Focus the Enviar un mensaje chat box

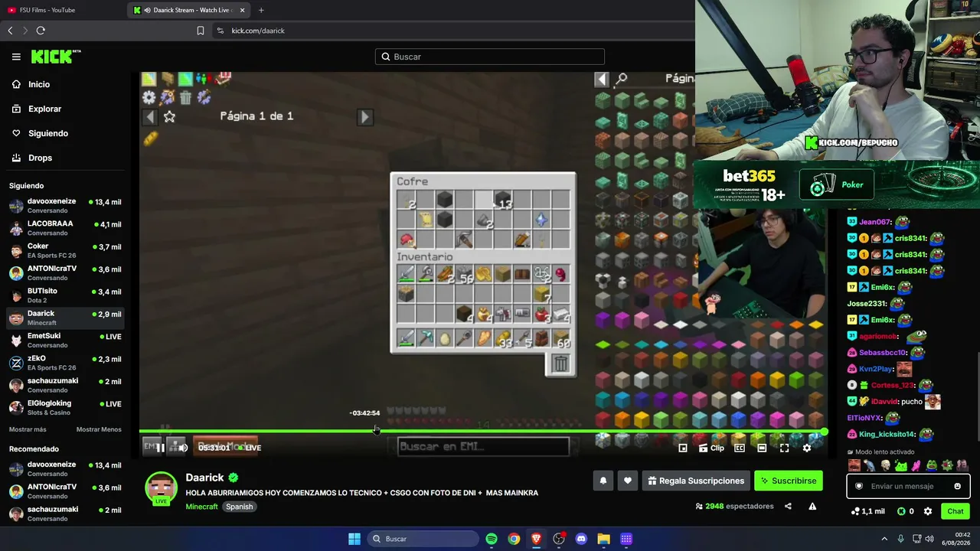[908, 486]
